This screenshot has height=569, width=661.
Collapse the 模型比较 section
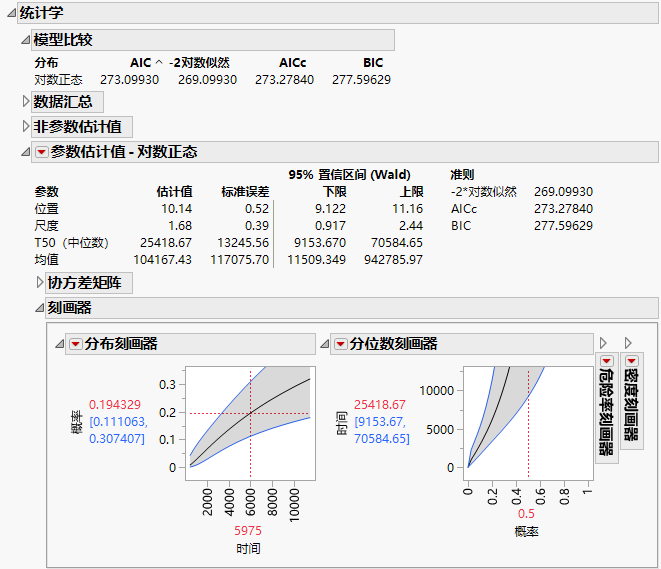25,40
